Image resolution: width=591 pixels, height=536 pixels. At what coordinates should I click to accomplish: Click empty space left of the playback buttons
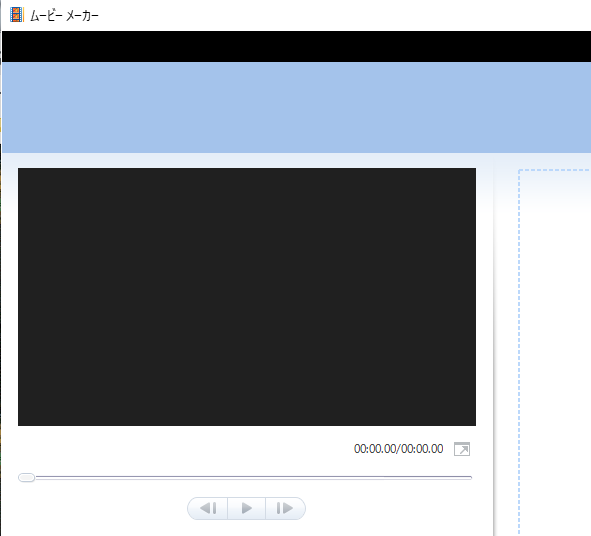point(102,508)
